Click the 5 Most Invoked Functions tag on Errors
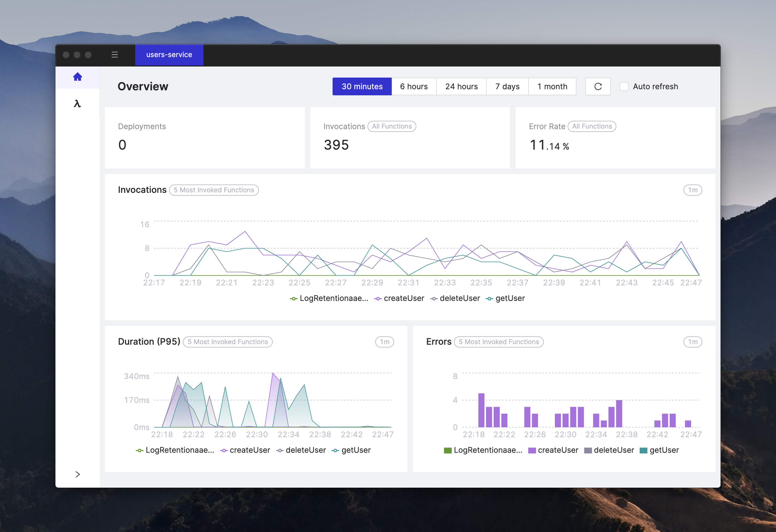This screenshot has width=776, height=532. [500, 341]
